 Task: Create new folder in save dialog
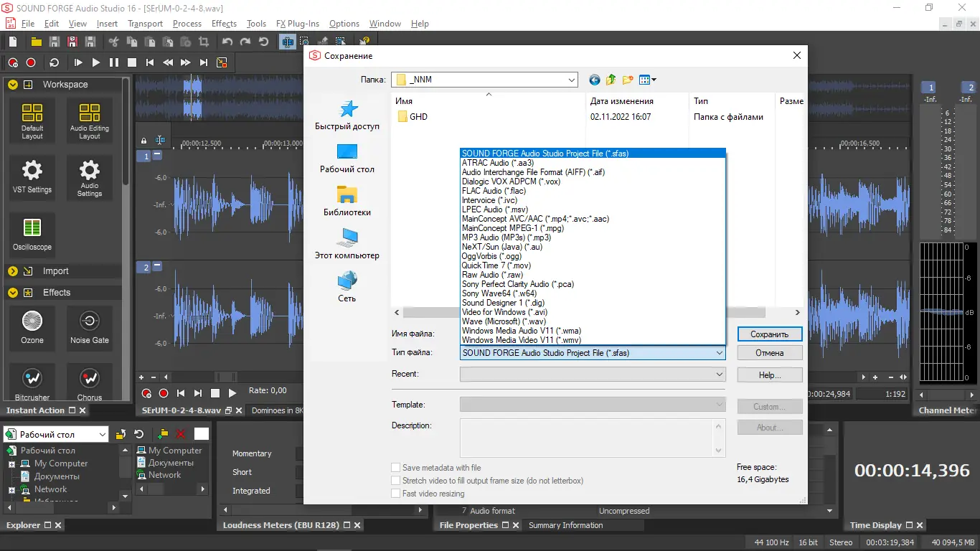[x=628, y=80]
